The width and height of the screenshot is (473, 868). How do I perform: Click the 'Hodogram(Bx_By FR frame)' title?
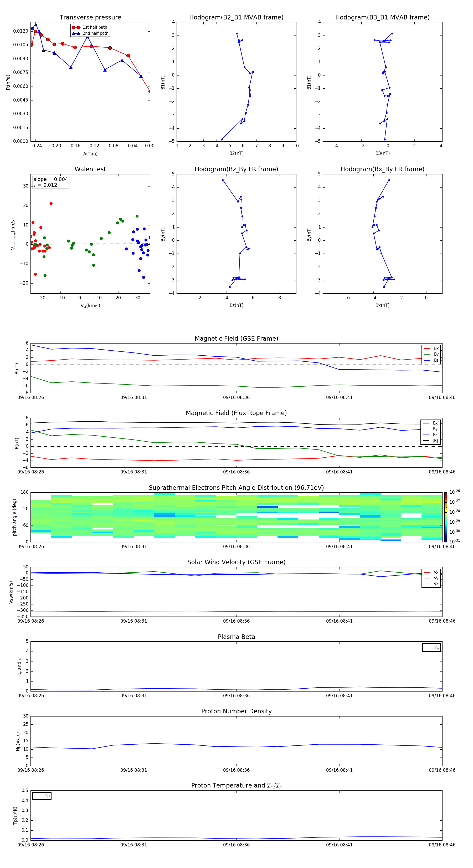(x=382, y=169)
